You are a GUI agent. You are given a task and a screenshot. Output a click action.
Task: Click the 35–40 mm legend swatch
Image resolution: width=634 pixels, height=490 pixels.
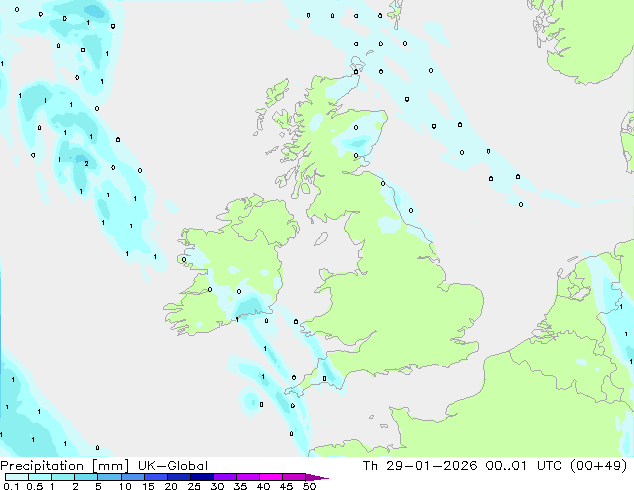[247, 477]
